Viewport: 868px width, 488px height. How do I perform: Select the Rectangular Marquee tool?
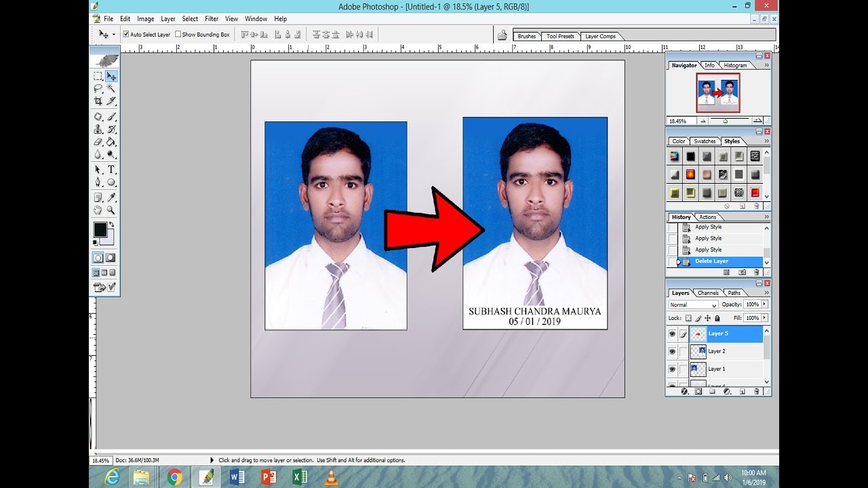tap(98, 76)
